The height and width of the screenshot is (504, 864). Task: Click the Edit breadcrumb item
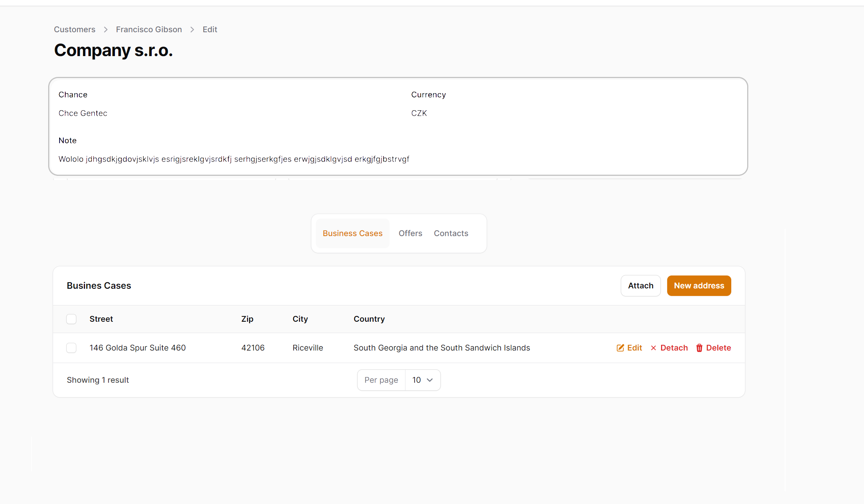point(210,30)
